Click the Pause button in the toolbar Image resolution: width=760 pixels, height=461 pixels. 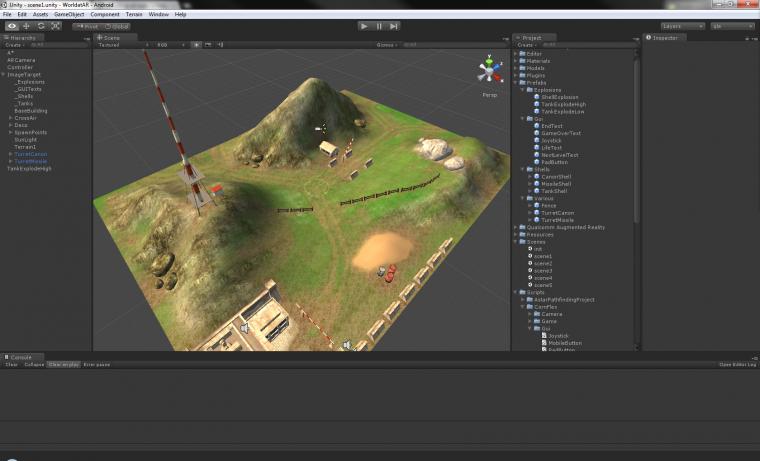tap(379, 26)
